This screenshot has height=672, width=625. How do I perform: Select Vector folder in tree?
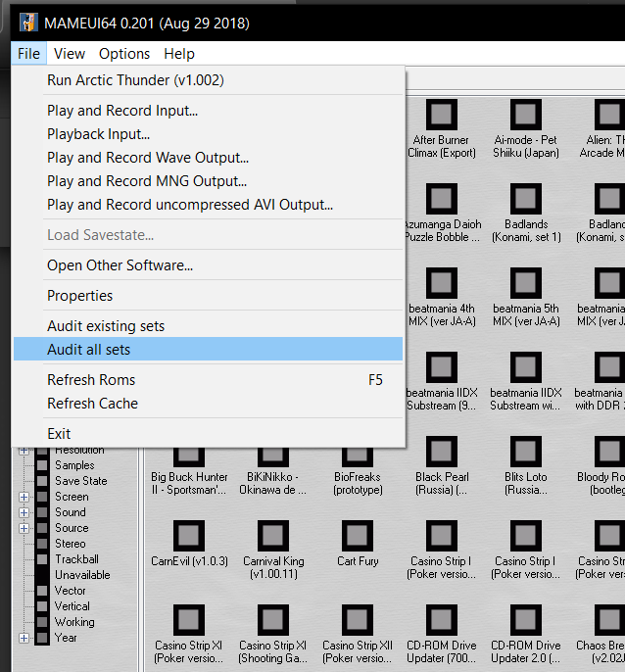(x=71, y=591)
